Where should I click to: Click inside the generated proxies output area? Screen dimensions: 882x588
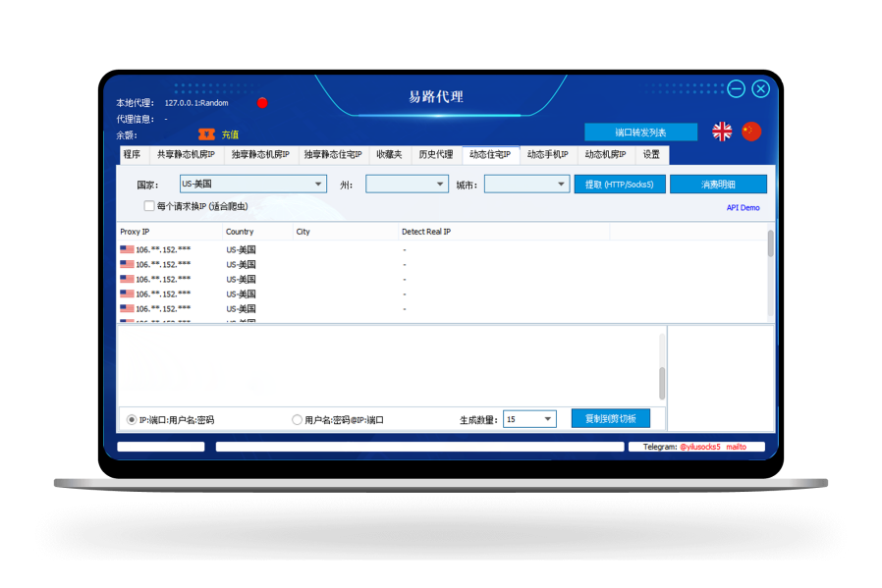point(388,366)
